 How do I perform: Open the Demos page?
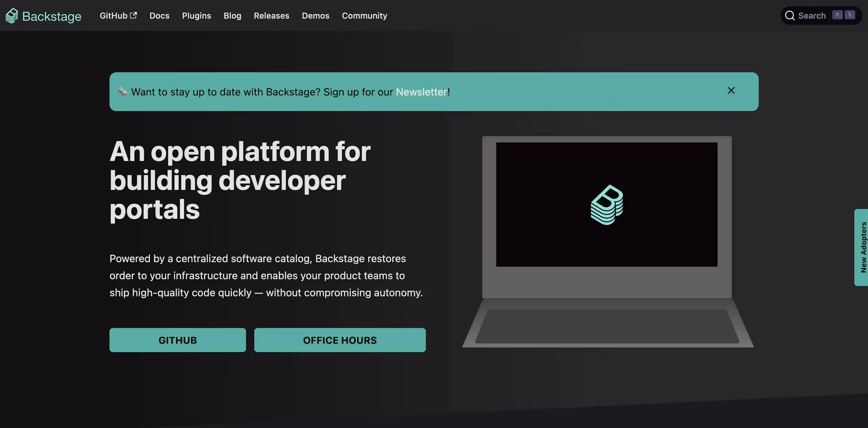point(315,15)
